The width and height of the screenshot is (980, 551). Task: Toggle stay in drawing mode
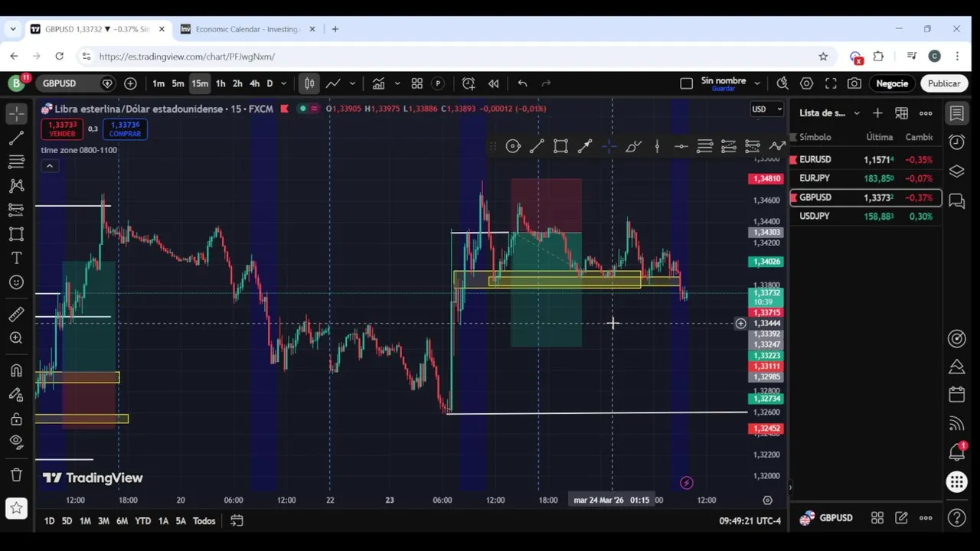coord(16,395)
